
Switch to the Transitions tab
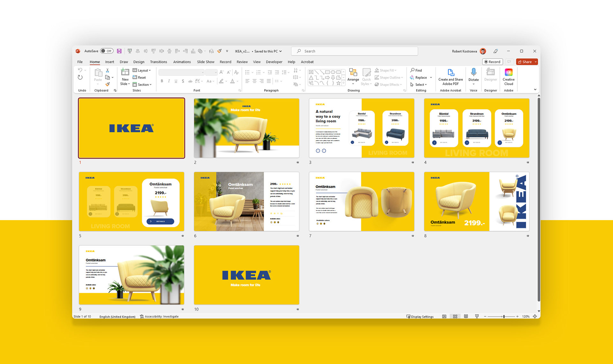click(158, 62)
